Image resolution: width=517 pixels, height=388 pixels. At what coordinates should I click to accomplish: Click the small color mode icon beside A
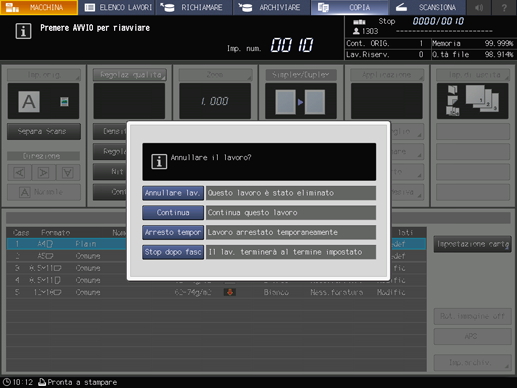pyautogui.click(x=64, y=101)
